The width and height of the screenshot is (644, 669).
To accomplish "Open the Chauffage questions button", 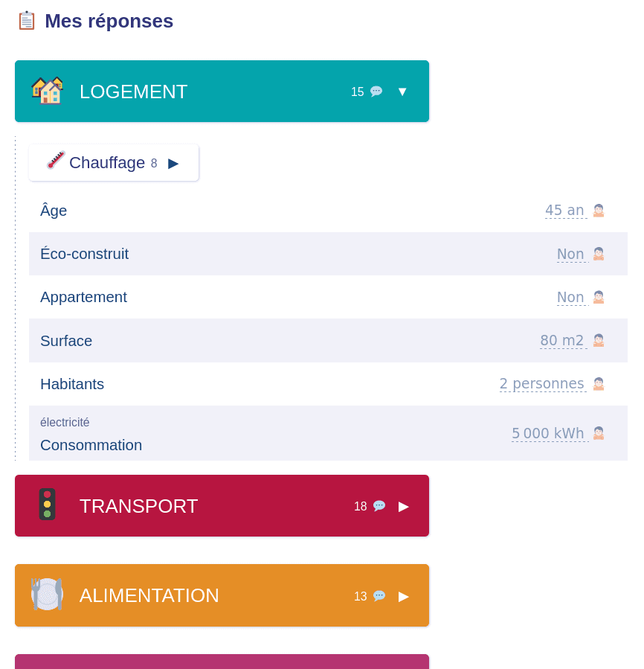I will tap(107, 163).
